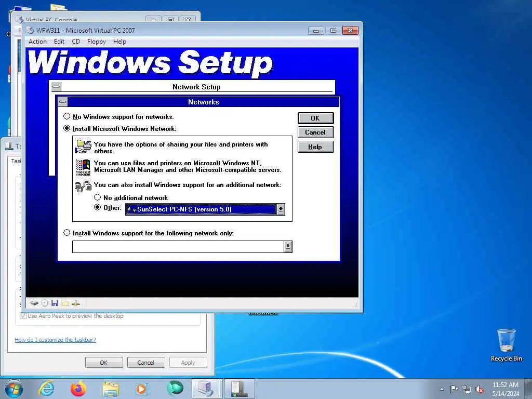Open the Edit menu in Virtual PC
Viewport: 532px width, 399px height.
click(x=59, y=42)
